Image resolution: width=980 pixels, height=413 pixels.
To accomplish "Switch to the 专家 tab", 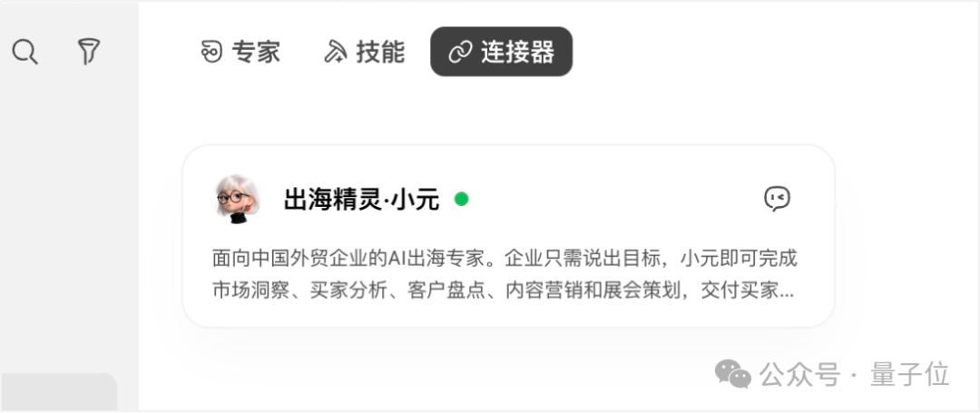I will (240, 53).
